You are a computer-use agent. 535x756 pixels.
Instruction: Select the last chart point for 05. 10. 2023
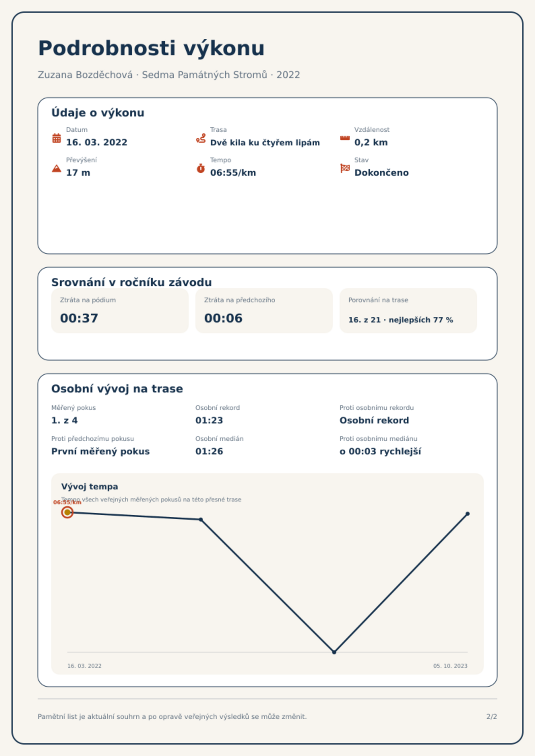468,514
